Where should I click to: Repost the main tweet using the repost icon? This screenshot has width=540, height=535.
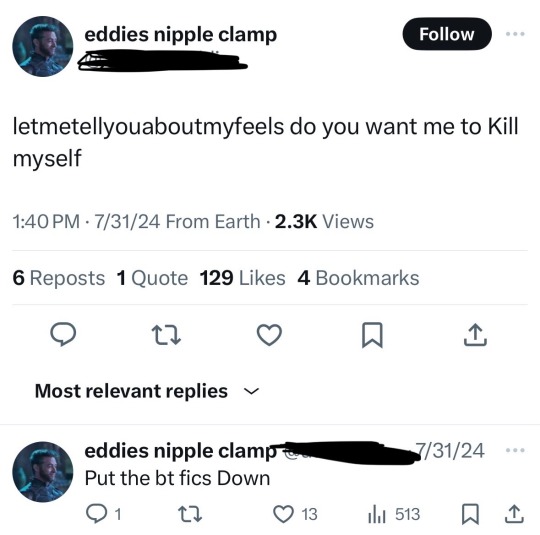[x=166, y=336]
